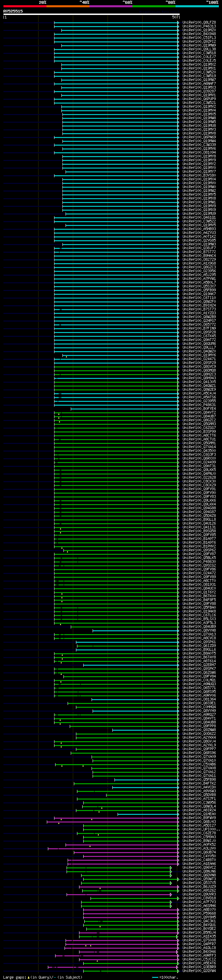
Task: Select hit label UniRef100_C0LEJ7
Action: tap(199, 57)
